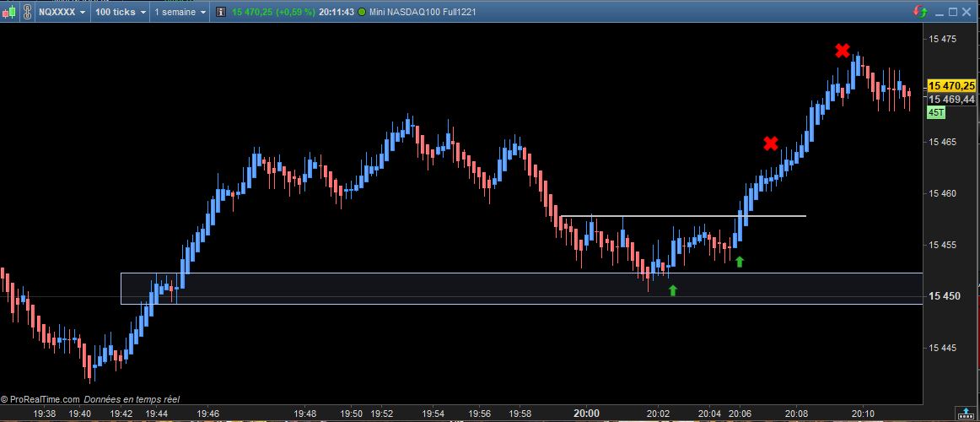This screenshot has height=422, width=980.
Task: Select the red cross at the chart top
Action: pos(843,51)
